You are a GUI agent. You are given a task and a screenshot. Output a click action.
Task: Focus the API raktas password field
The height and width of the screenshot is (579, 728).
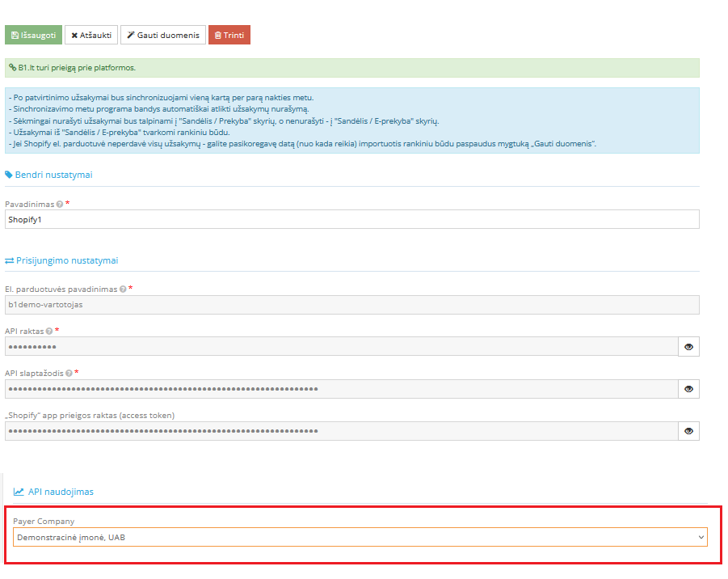coord(340,347)
